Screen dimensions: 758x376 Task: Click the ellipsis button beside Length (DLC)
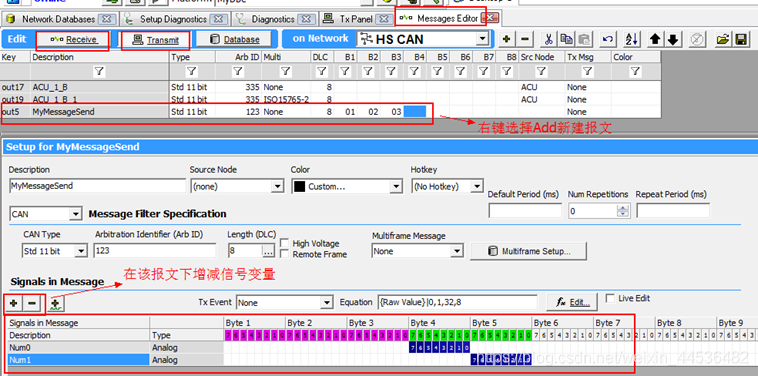[269, 251]
